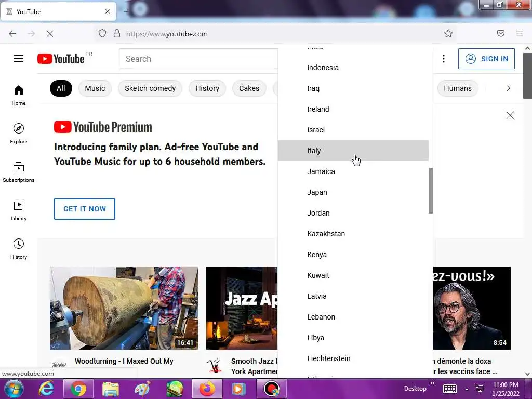Viewport: 532px width, 399px height.
Task: Open Windows Explorer from the taskbar
Action: click(x=111, y=389)
